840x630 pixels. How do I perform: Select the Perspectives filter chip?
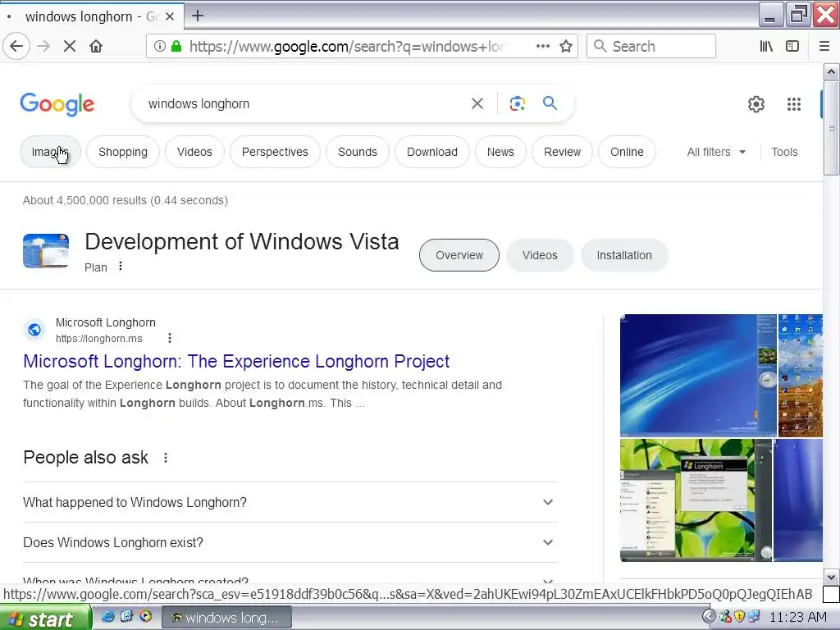tap(275, 152)
